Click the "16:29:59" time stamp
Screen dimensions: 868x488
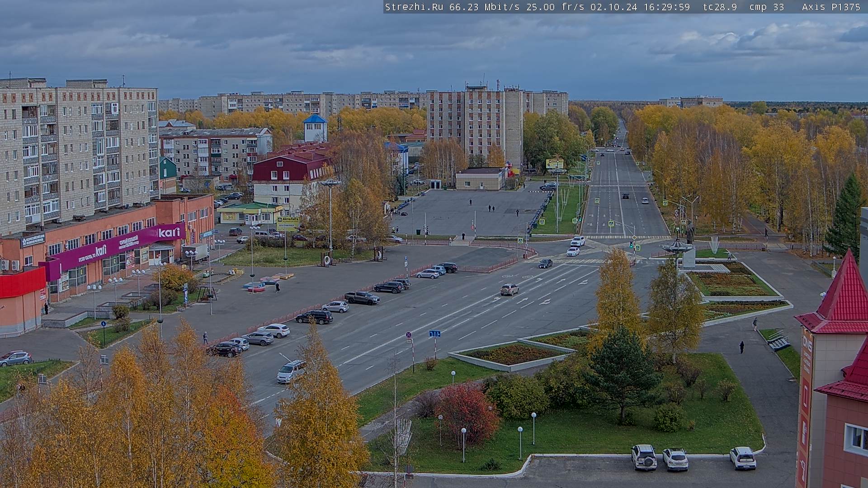click(x=666, y=7)
